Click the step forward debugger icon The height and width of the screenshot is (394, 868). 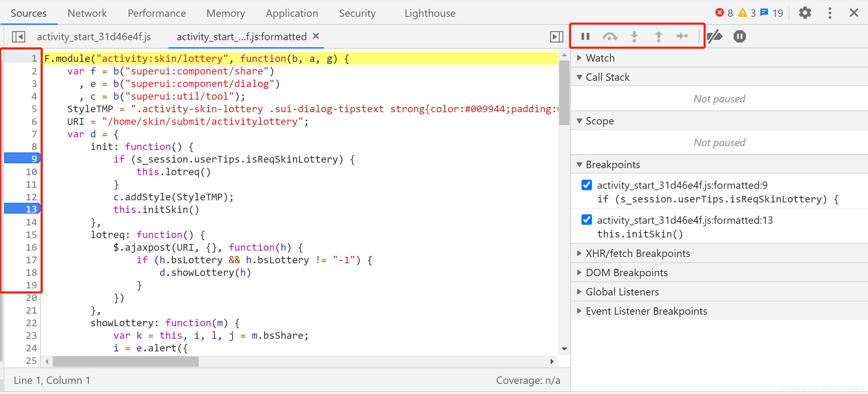[682, 36]
